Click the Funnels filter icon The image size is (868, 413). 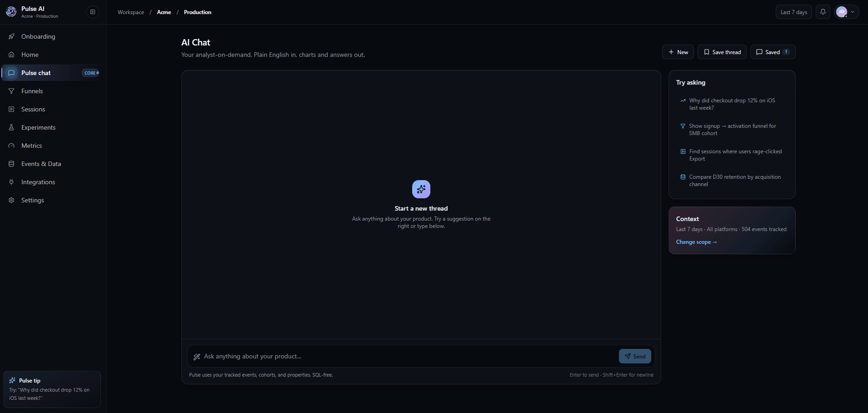[x=12, y=91]
